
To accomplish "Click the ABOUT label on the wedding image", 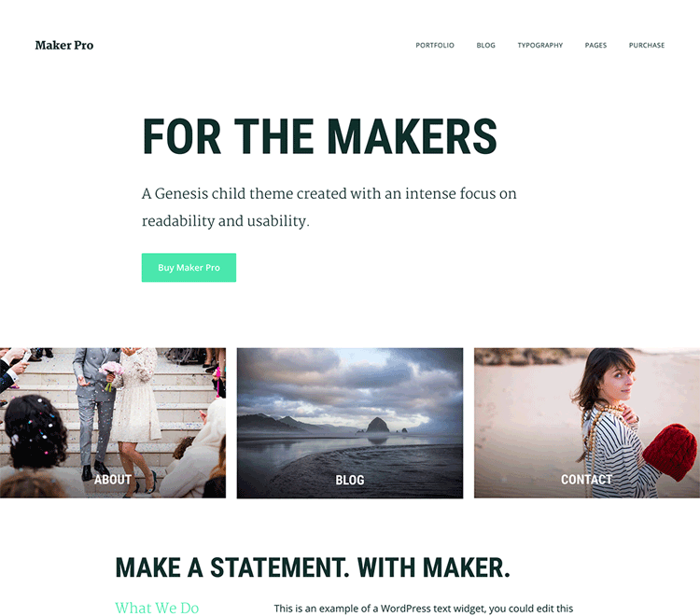I will 113,480.
